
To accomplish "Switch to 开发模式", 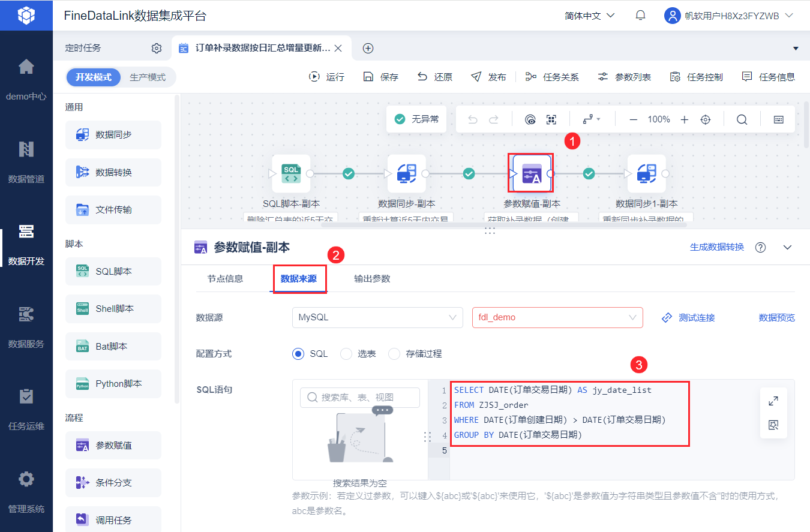I will [x=94, y=77].
